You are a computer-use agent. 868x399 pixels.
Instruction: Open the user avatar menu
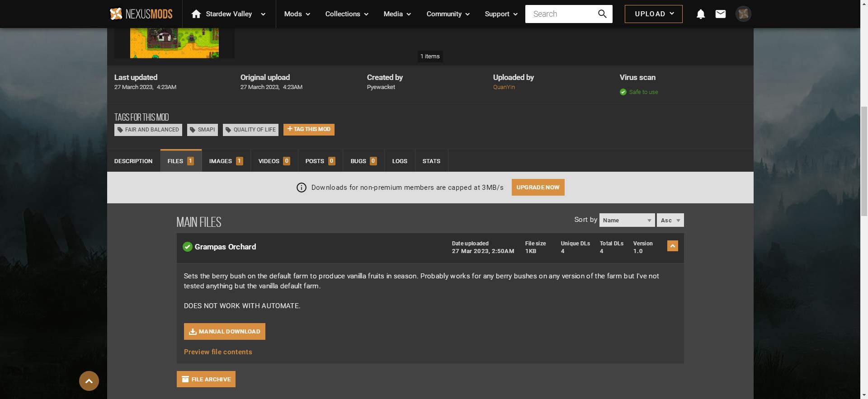pos(743,14)
